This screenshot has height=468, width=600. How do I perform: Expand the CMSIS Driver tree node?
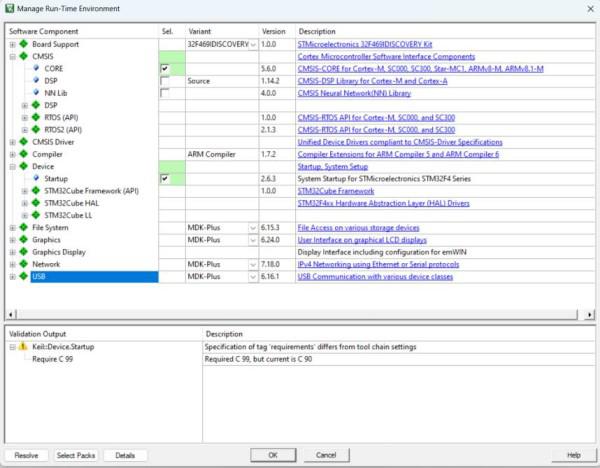coord(13,142)
